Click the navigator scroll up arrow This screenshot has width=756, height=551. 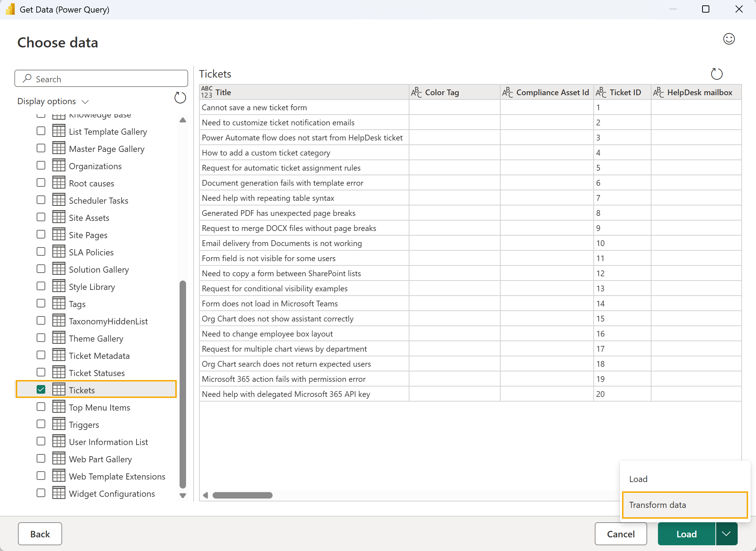point(183,120)
